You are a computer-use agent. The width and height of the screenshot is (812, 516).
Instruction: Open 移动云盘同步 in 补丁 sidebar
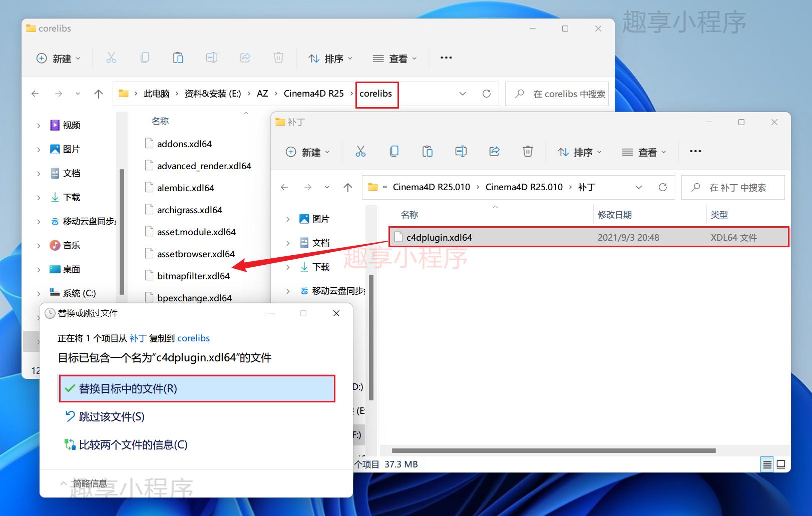point(332,291)
